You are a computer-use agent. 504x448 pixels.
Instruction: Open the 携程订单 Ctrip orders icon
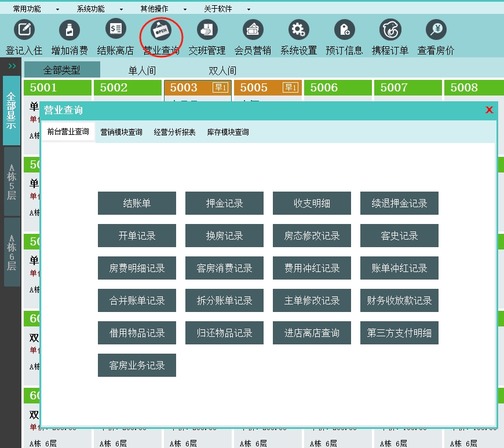pyautogui.click(x=390, y=30)
